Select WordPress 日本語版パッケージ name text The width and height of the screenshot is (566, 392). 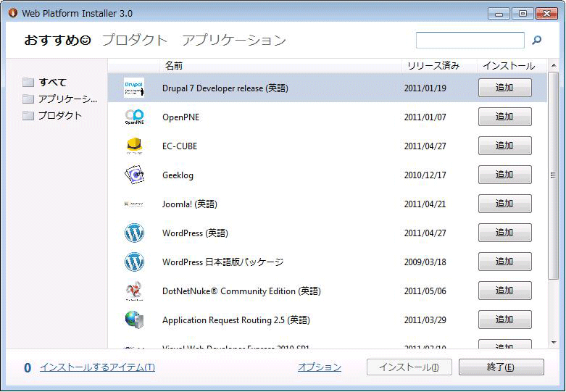click(223, 262)
